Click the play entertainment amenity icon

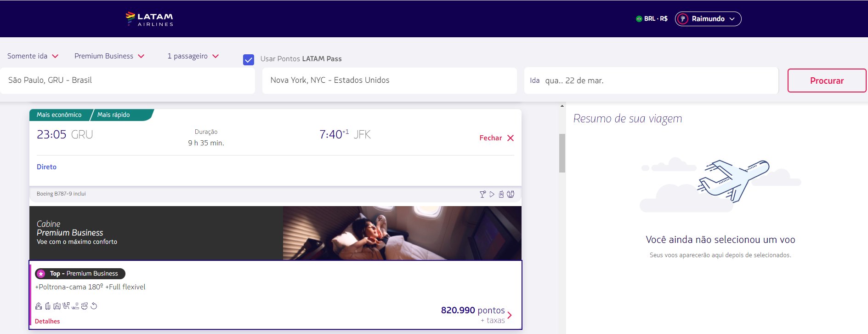[492, 194]
